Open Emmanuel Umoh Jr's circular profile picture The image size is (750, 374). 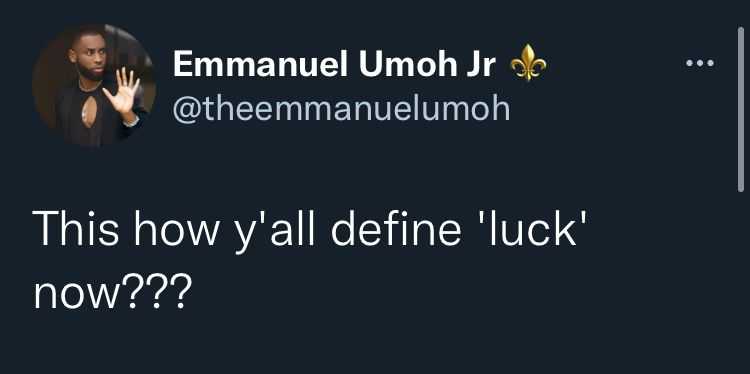click(94, 85)
